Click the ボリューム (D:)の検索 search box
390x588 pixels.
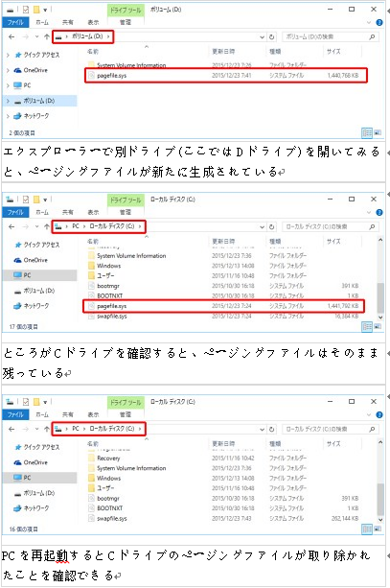pyautogui.click(x=330, y=36)
